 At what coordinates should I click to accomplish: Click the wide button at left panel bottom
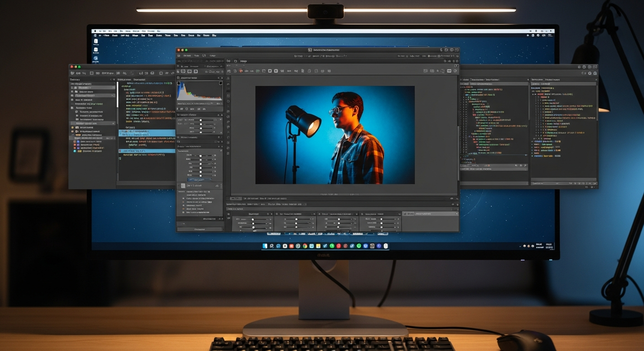click(x=199, y=229)
